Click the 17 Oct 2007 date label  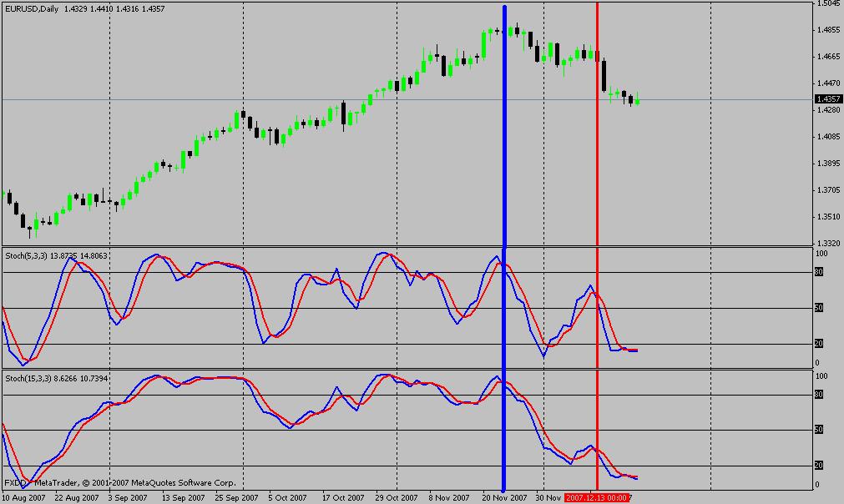click(343, 498)
